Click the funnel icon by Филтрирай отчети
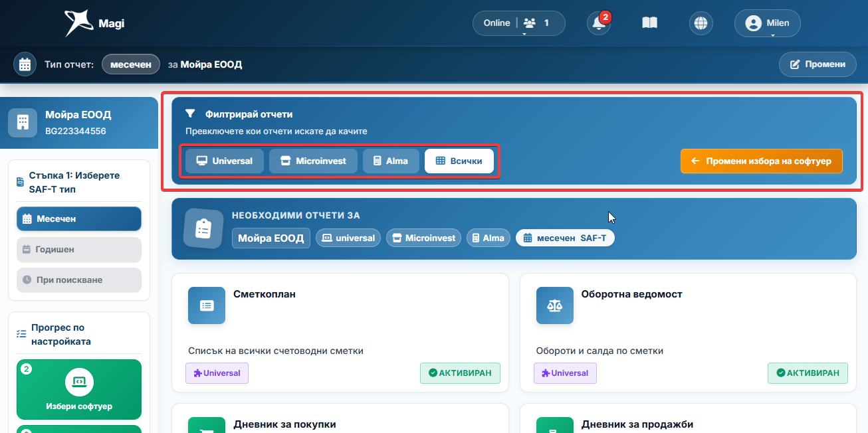 tap(190, 114)
